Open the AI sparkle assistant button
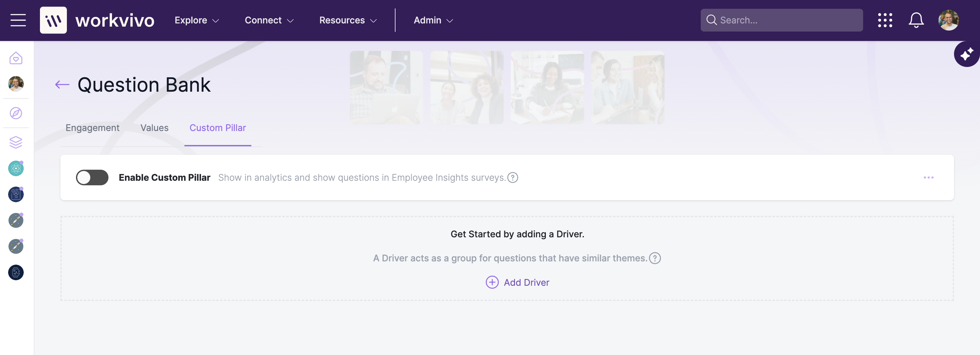 pyautogui.click(x=967, y=54)
